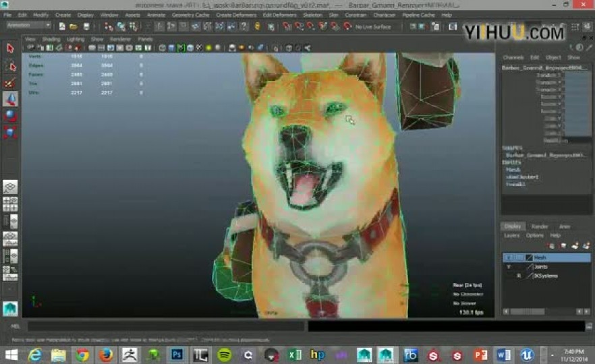The width and height of the screenshot is (595, 364).
Task: Switch to the Render layer tab
Action: pyautogui.click(x=539, y=226)
